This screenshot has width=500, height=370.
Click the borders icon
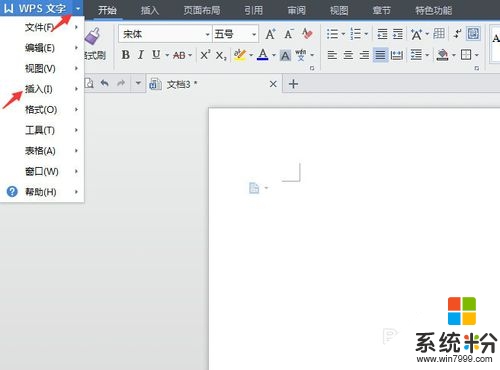click(466, 55)
